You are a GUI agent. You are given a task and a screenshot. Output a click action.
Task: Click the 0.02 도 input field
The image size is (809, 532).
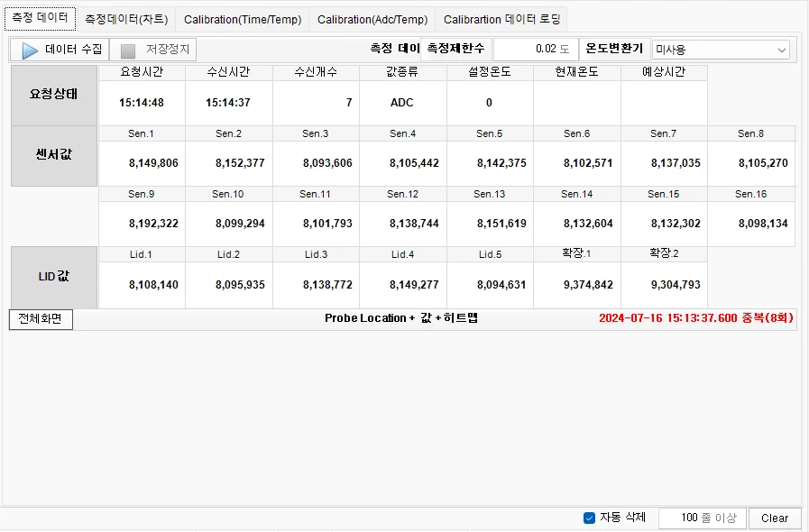[536, 49]
